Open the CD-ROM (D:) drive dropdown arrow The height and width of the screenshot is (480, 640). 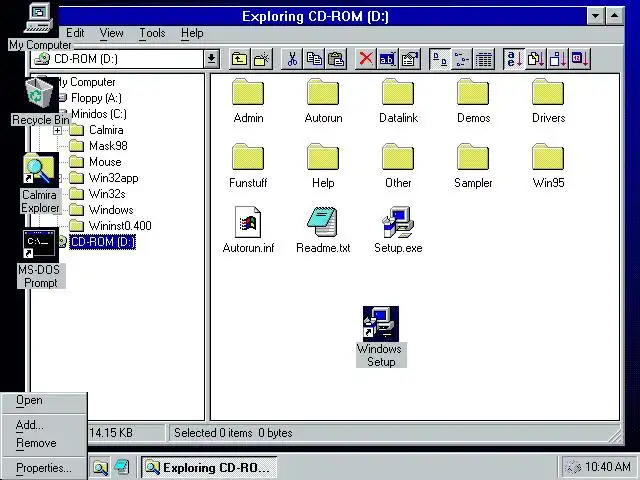(211, 59)
